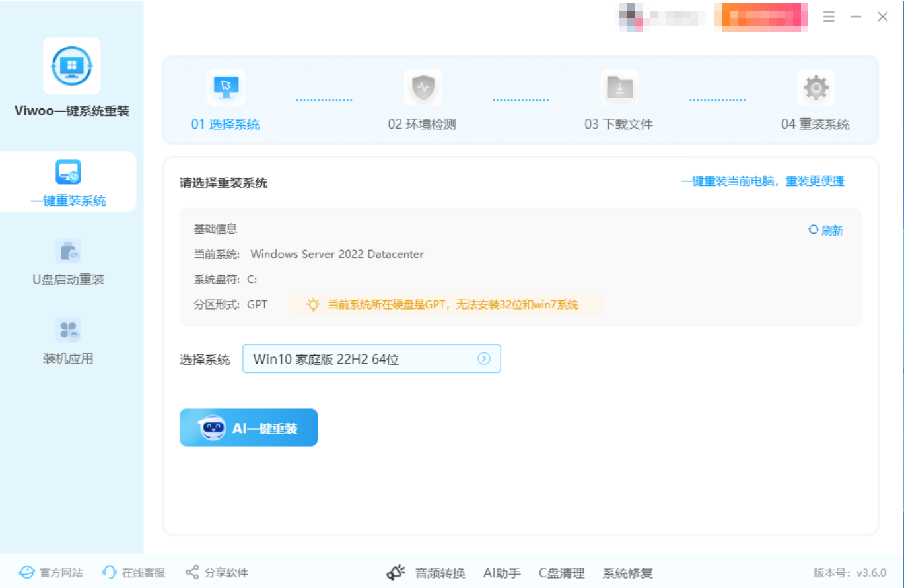The height and width of the screenshot is (588, 904).
Task: Select the 一键重装系统 sidebar icon
Action: coord(68,172)
